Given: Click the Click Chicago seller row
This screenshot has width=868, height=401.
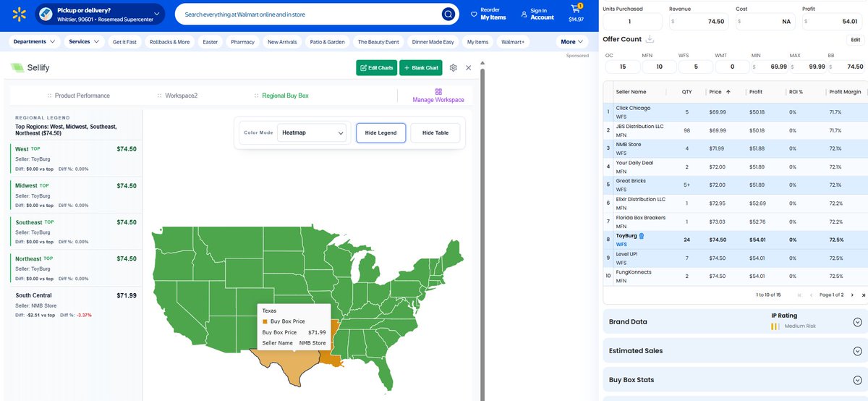Looking at the screenshot, I should (x=736, y=112).
